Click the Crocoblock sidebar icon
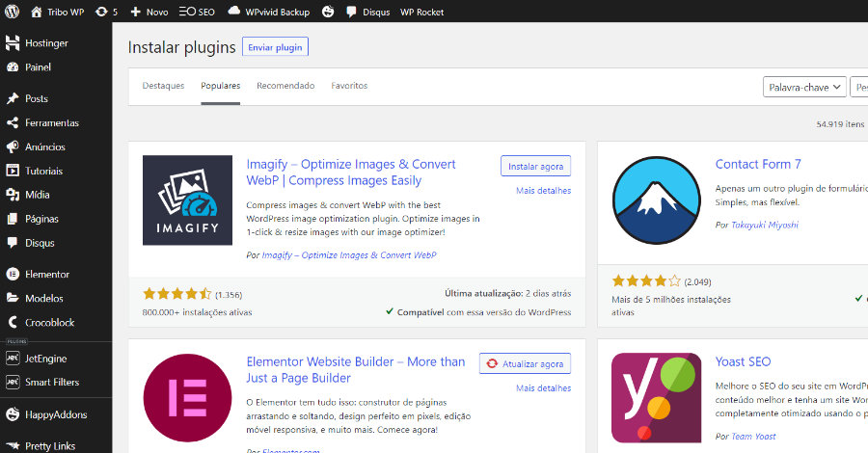Viewport: 868px width, 453px height. [13, 322]
